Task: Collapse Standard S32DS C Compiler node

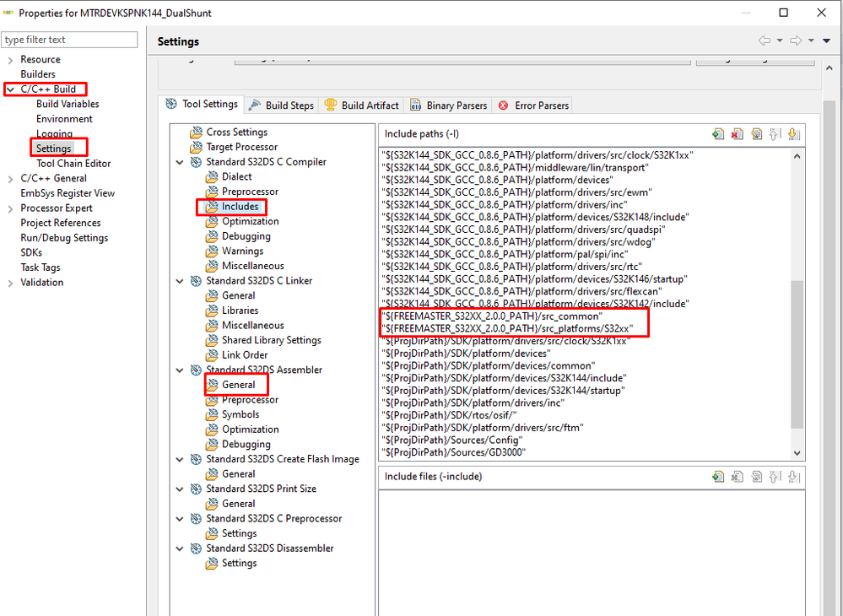Action: coord(180,162)
